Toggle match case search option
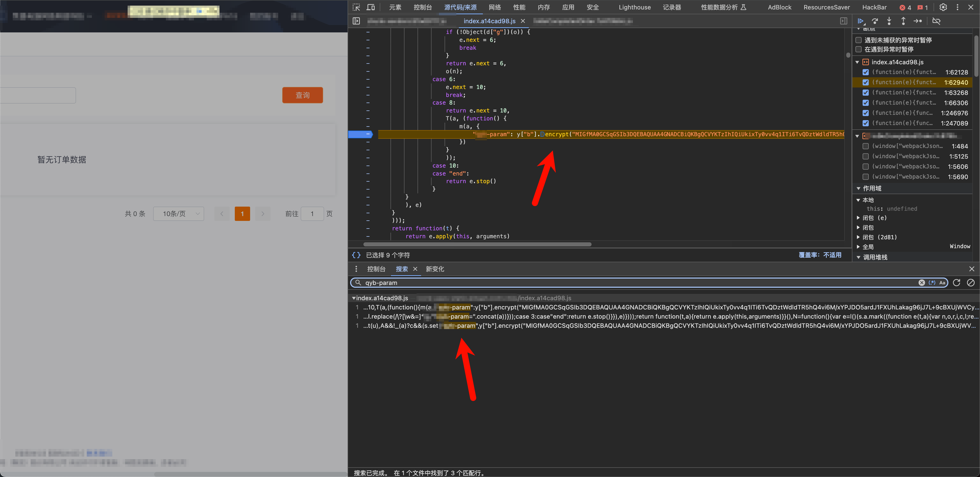The height and width of the screenshot is (477, 980). click(942, 283)
